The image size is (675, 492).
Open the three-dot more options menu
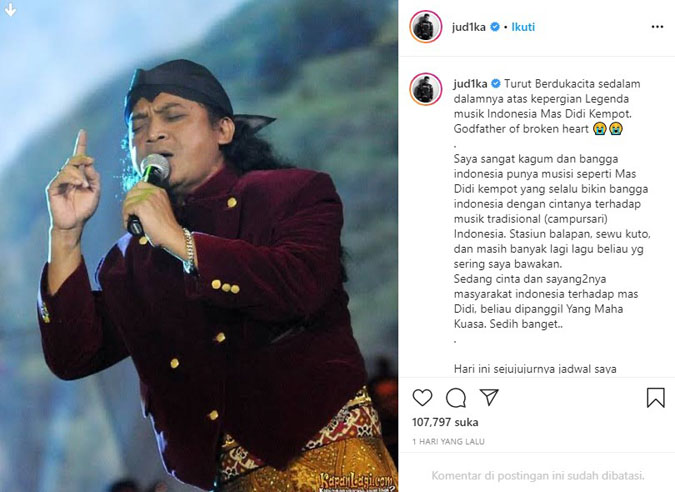657,27
